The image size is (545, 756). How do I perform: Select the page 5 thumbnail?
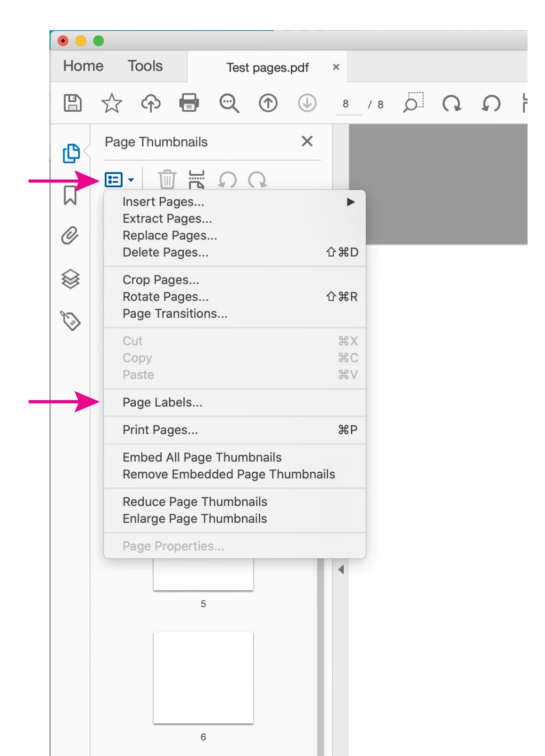(203, 575)
